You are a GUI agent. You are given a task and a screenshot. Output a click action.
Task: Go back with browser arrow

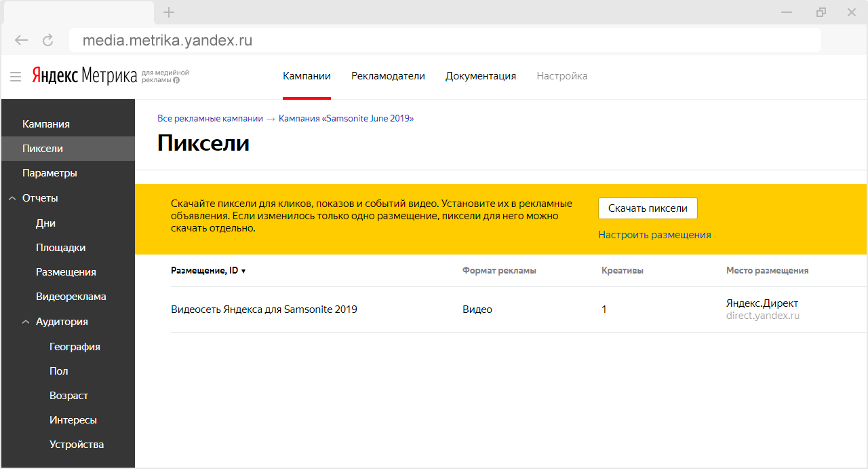pyautogui.click(x=21, y=40)
